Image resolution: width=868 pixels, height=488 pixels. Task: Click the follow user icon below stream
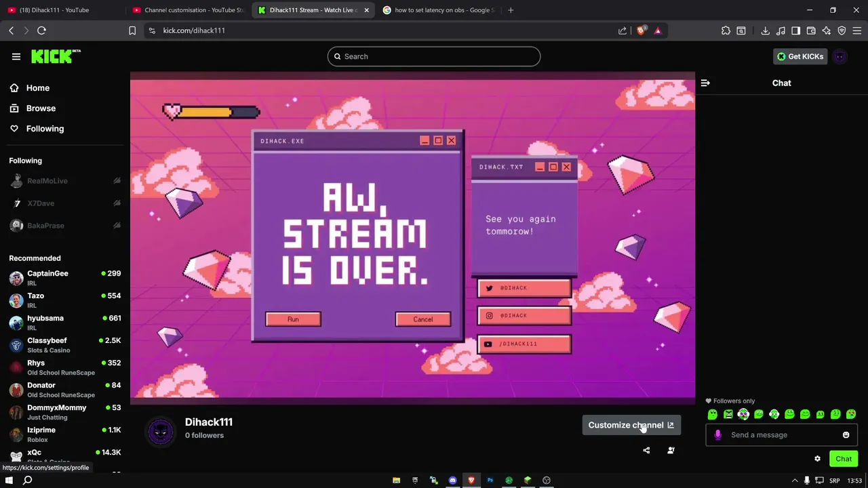coord(671,450)
